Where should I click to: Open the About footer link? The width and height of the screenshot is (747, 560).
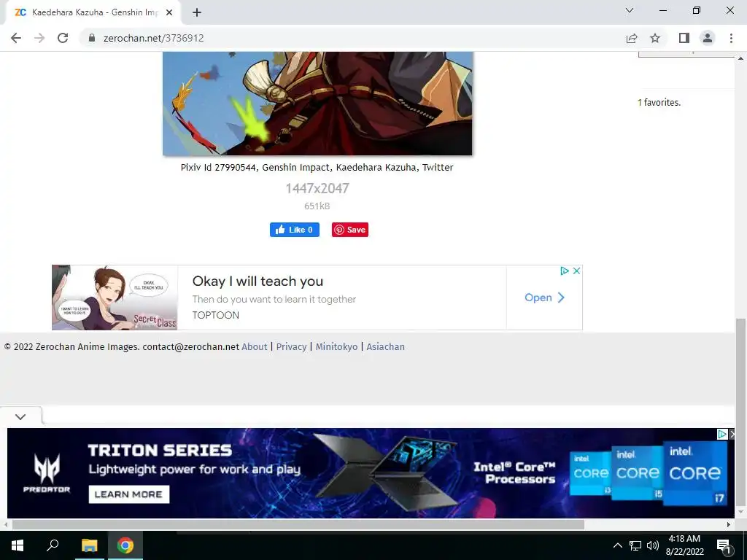(255, 346)
